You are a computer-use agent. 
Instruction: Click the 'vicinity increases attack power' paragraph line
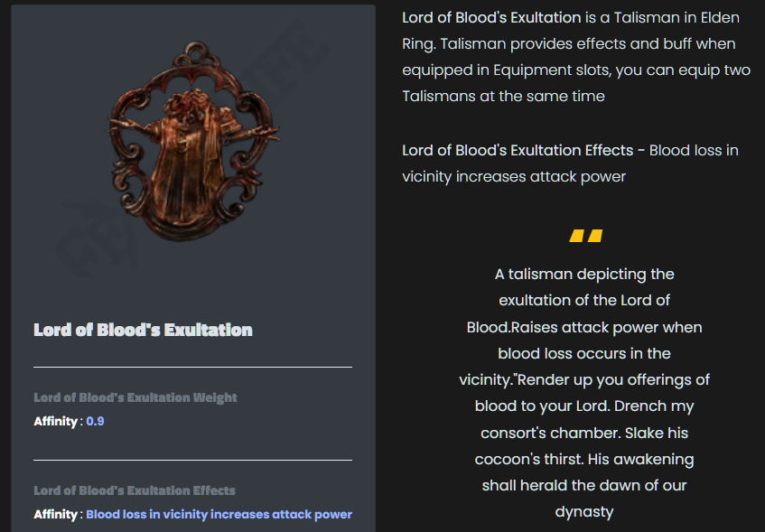point(514,177)
